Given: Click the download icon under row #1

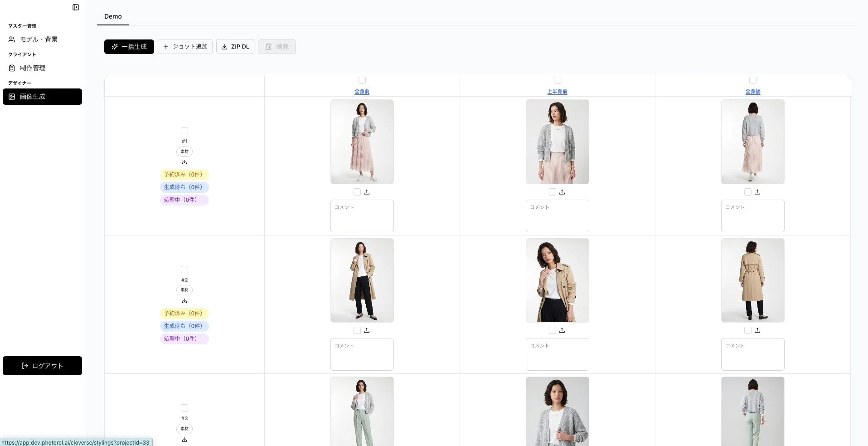Looking at the screenshot, I should point(184,162).
